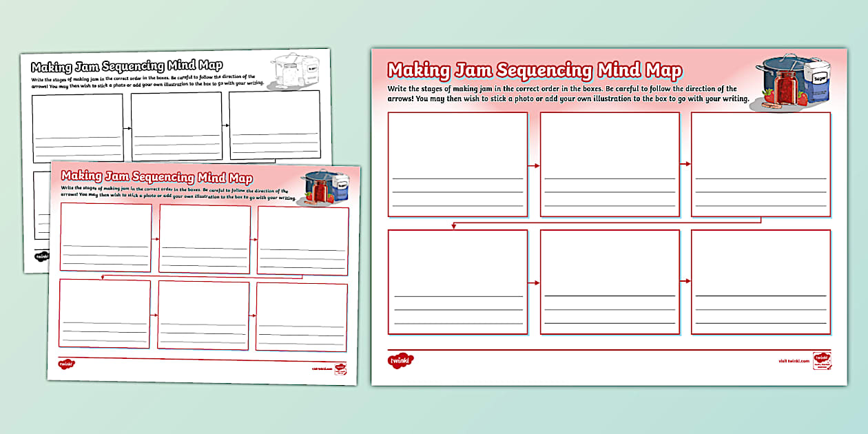Click the arrow between first and second large boxes
The width and height of the screenshot is (868, 434).
pyautogui.click(x=534, y=165)
